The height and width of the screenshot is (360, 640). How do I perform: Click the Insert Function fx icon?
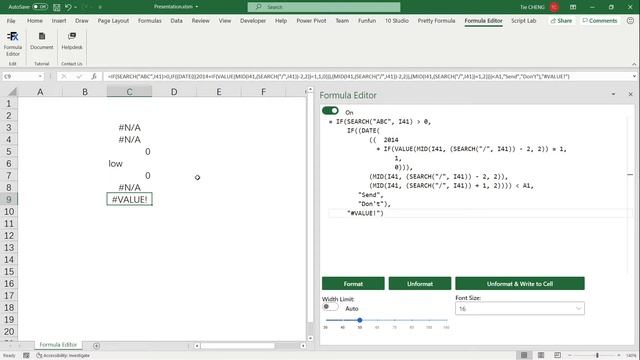94,76
